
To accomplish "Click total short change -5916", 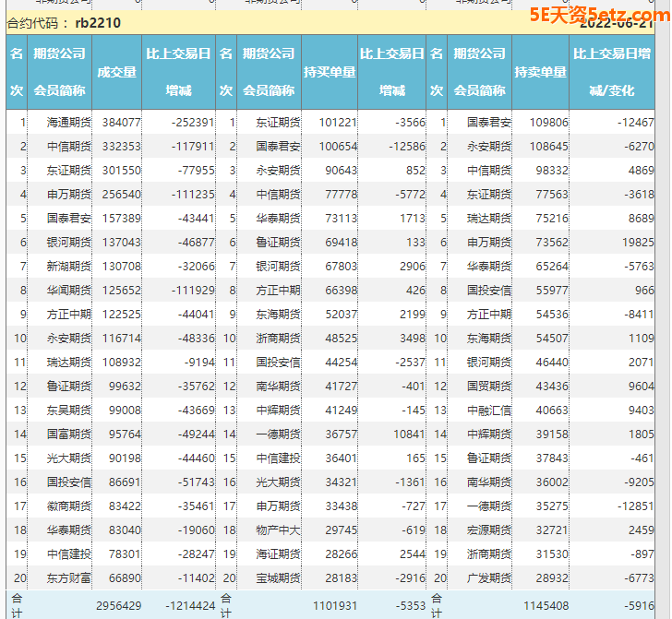I will 639,606.
